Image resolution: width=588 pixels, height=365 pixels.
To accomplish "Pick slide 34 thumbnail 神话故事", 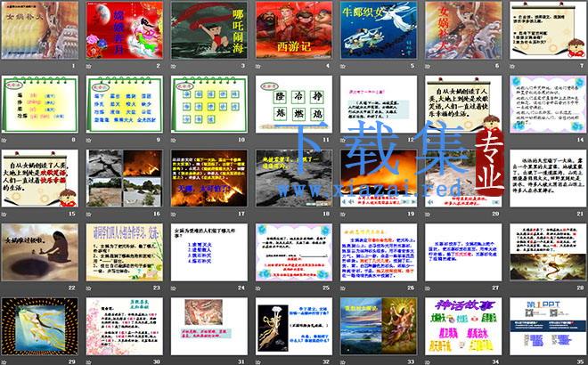I will 463,327.
